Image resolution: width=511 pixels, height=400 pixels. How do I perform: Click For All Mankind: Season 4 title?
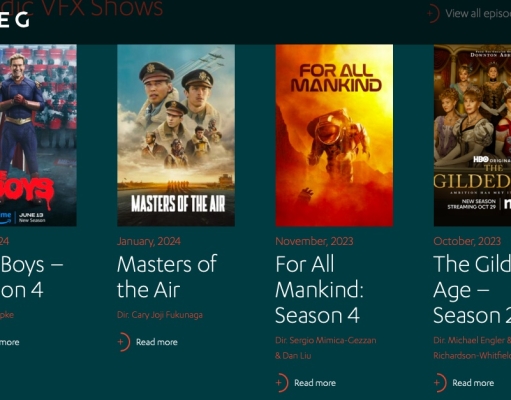319,290
